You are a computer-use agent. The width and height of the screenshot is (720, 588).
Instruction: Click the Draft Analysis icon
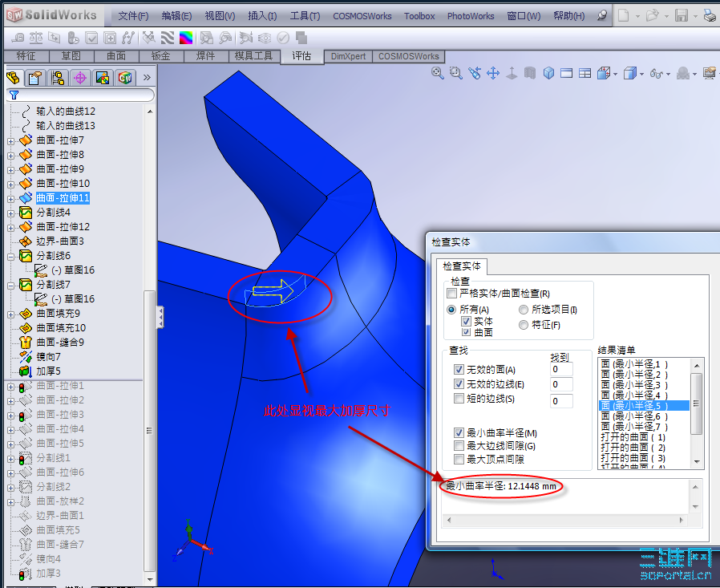(x=207, y=39)
